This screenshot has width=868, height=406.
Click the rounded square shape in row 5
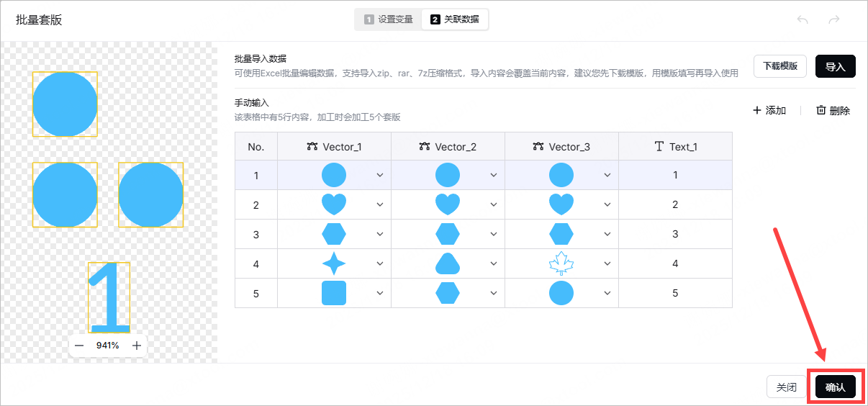pos(333,293)
